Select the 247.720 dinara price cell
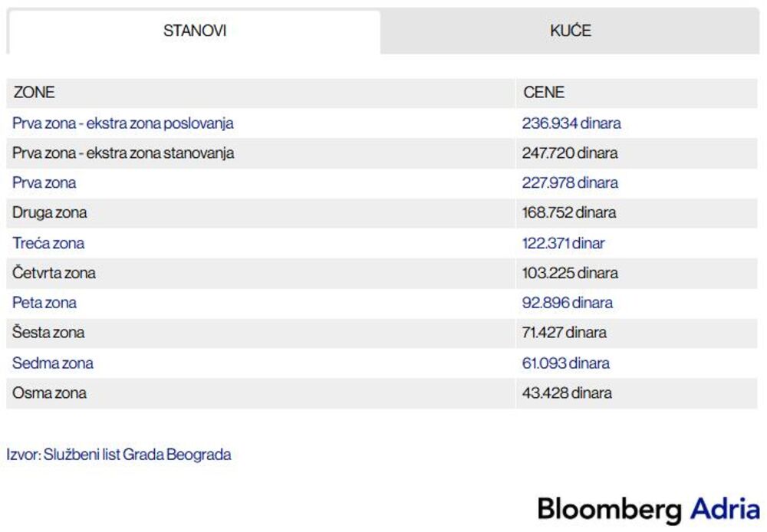 coord(570,153)
